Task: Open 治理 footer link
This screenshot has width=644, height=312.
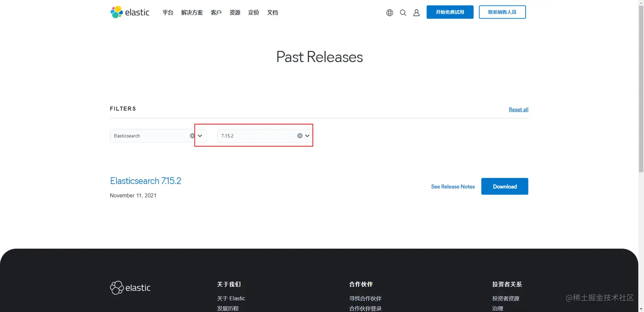Action: 498,309
